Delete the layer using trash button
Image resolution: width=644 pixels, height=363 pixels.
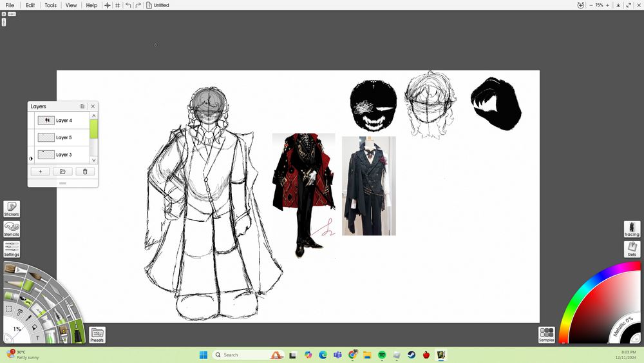point(85,172)
